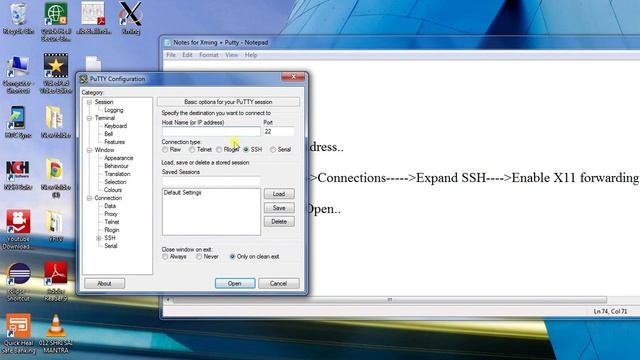Close the PuTTY Configuration dialog

[x=293, y=77]
